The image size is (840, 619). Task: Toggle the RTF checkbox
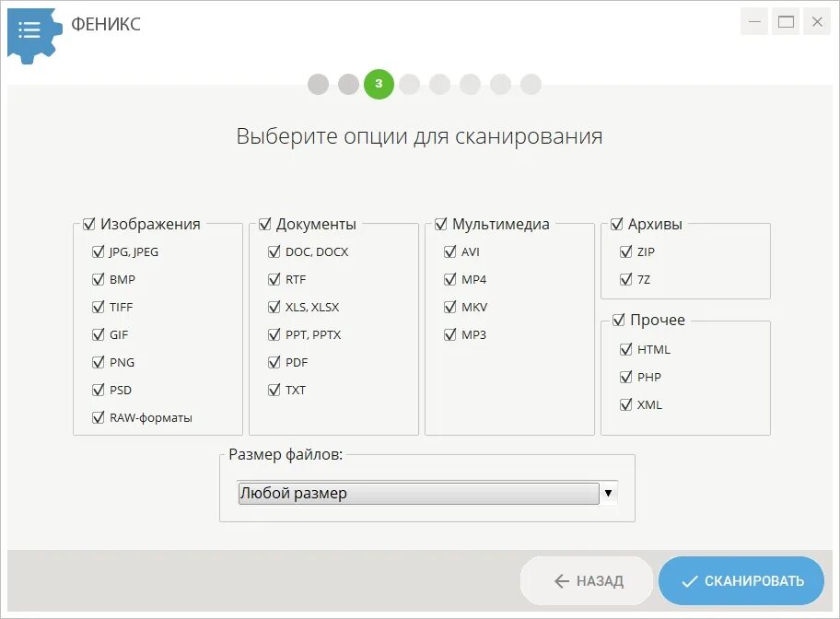click(x=274, y=280)
